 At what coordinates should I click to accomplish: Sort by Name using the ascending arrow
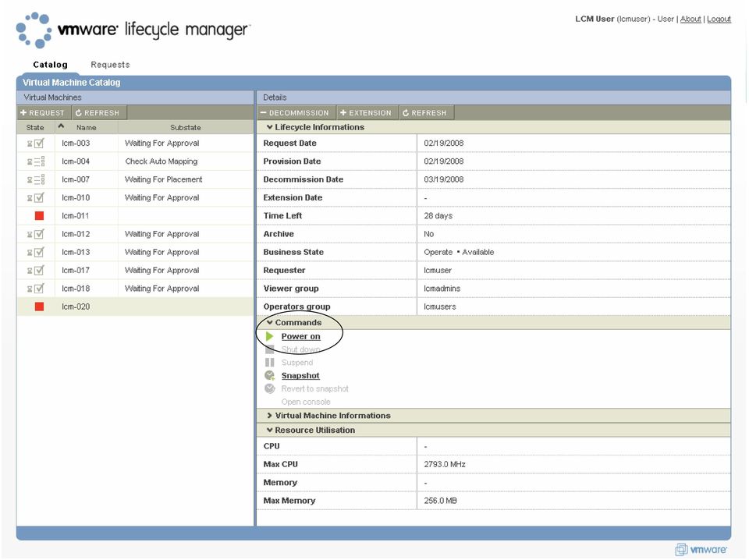tap(61, 126)
